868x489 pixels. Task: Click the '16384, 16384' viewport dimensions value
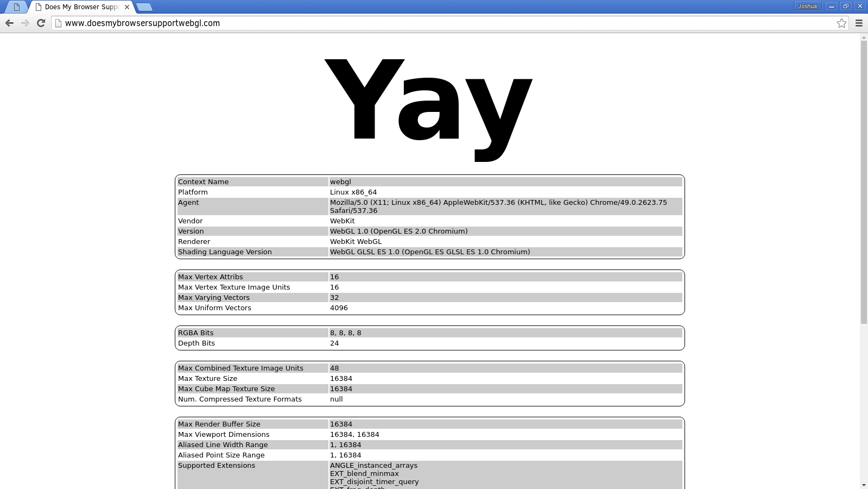coord(354,434)
